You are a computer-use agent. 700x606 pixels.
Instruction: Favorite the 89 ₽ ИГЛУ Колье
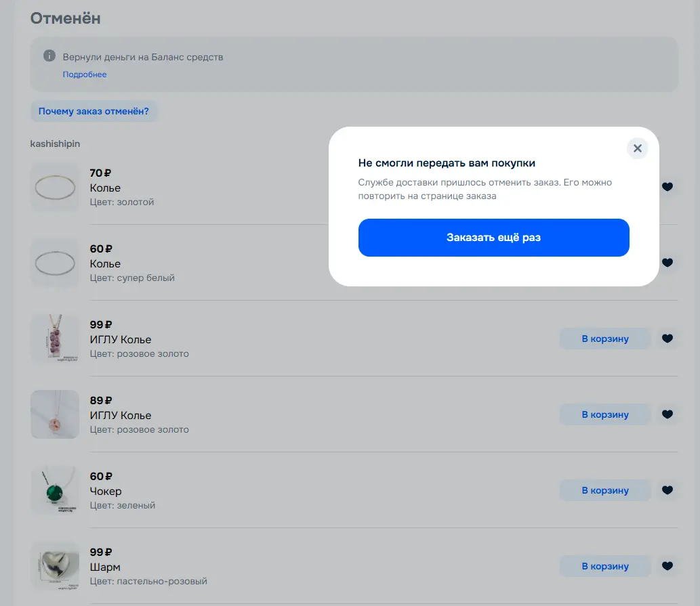[667, 414]
